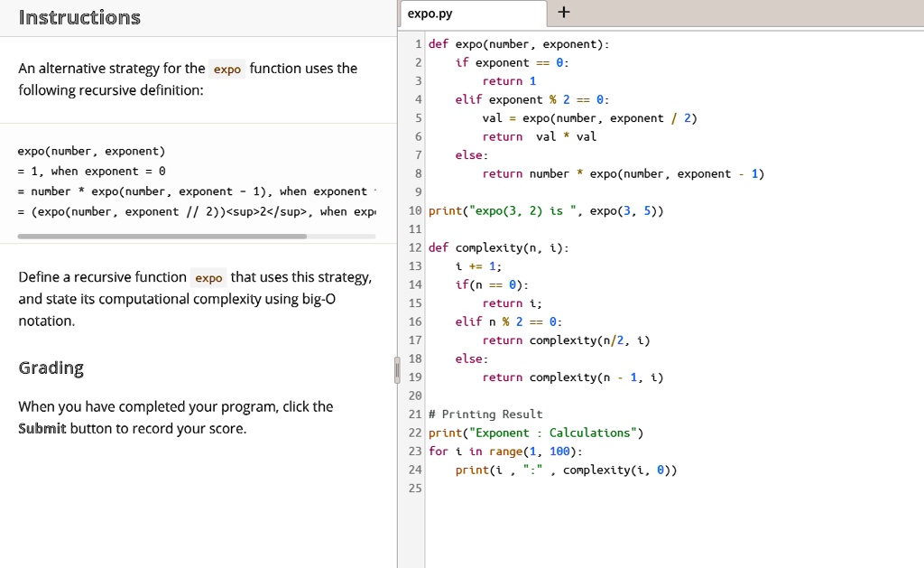Screen dimensions: 924x568
Task: Click the panel splitter handle between instructions and editor
Action: click(x=397, y=370)
